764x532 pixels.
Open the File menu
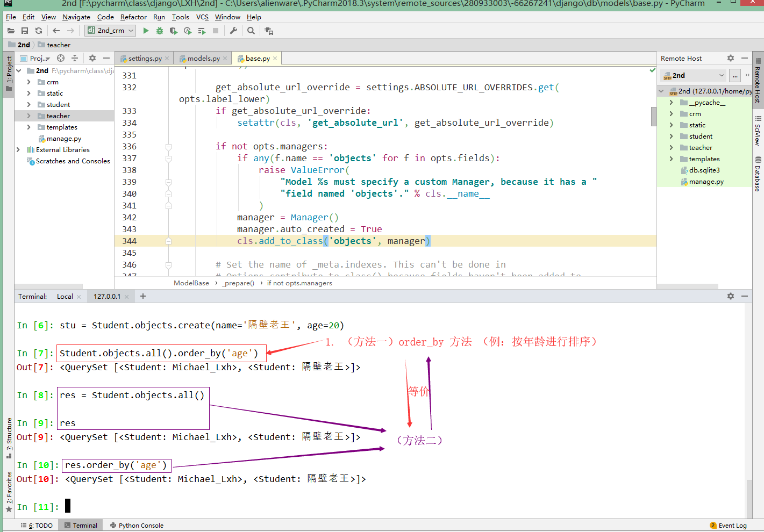pos(11,17)
